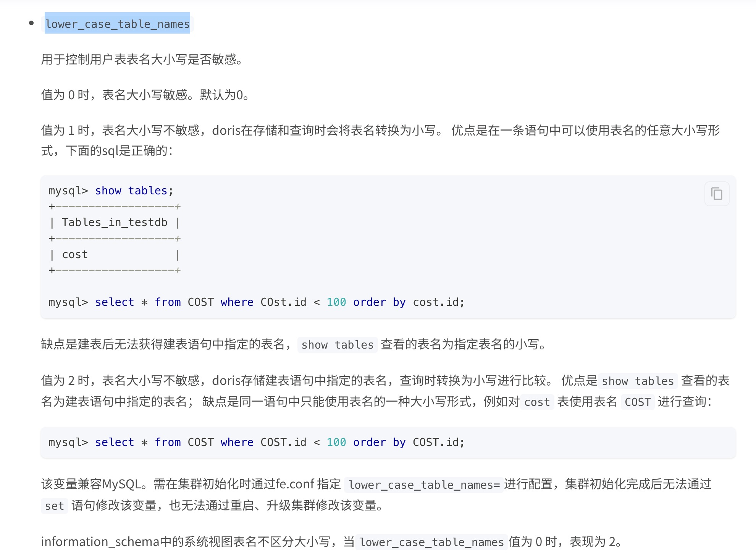This screenshot has height=559, width=756.
Task: Click the word 'information_schema' in last paragraph
Action: [100, 542]
